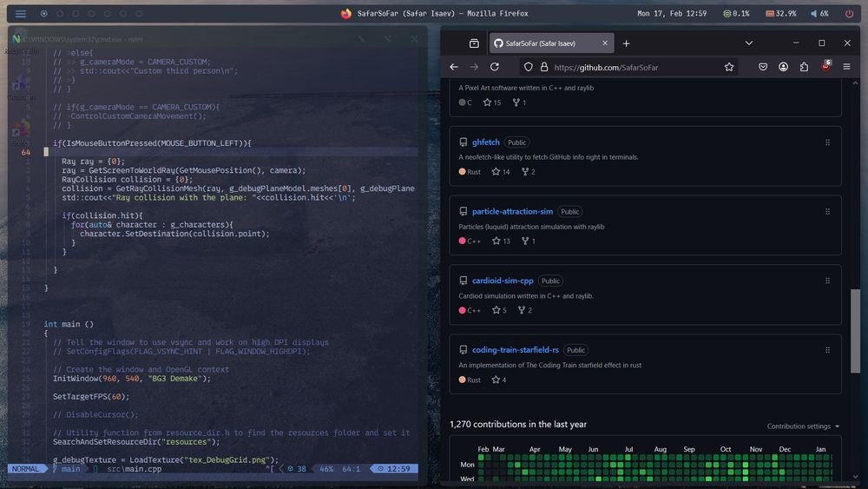868x489 pixels.
Task: Grab the coding-train-starfield-rs card drag handle
Action: (x=827, y=350)
